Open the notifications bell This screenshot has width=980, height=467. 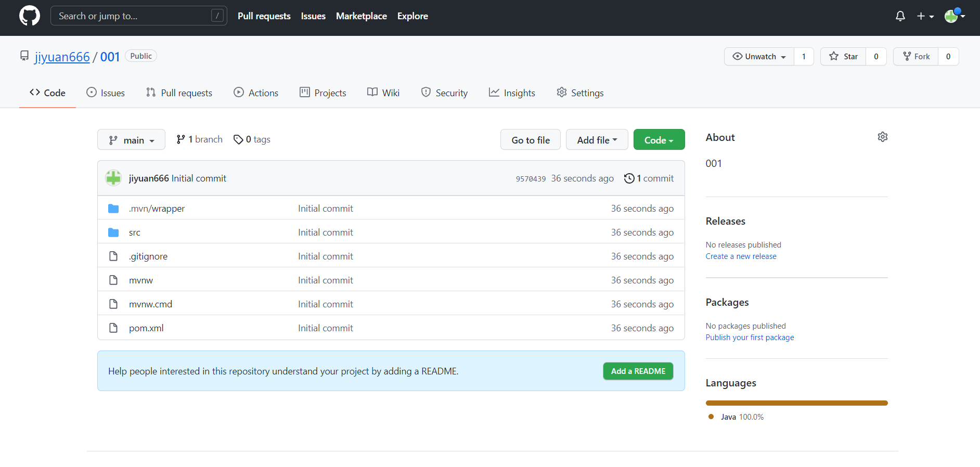(900, 16)
